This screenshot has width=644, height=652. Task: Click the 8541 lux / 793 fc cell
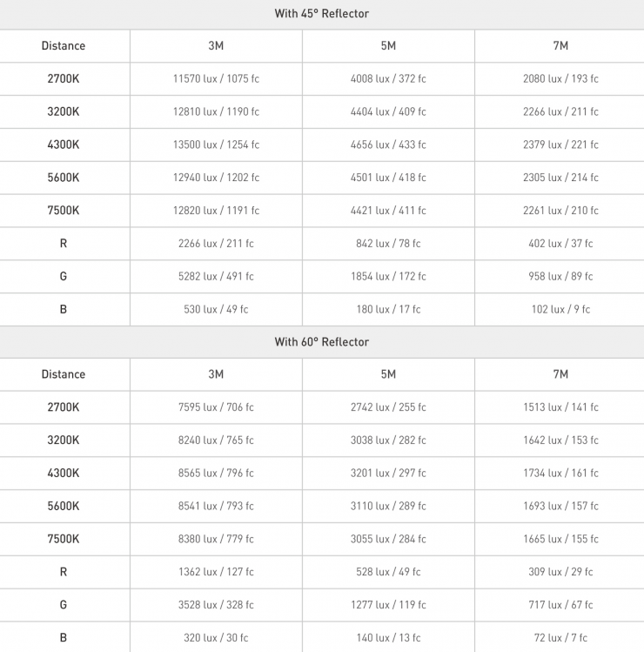216,506
